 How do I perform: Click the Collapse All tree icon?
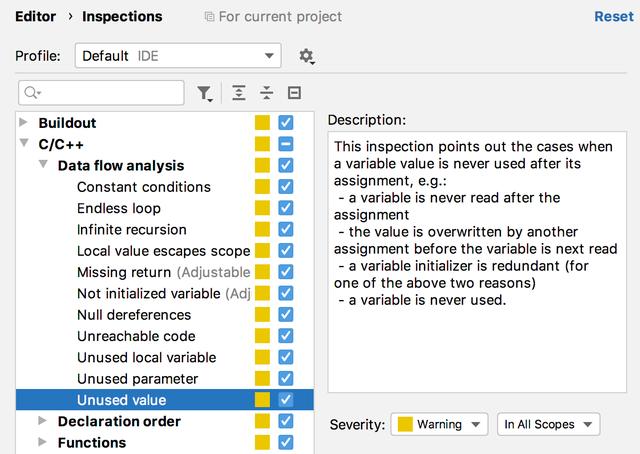267,93
